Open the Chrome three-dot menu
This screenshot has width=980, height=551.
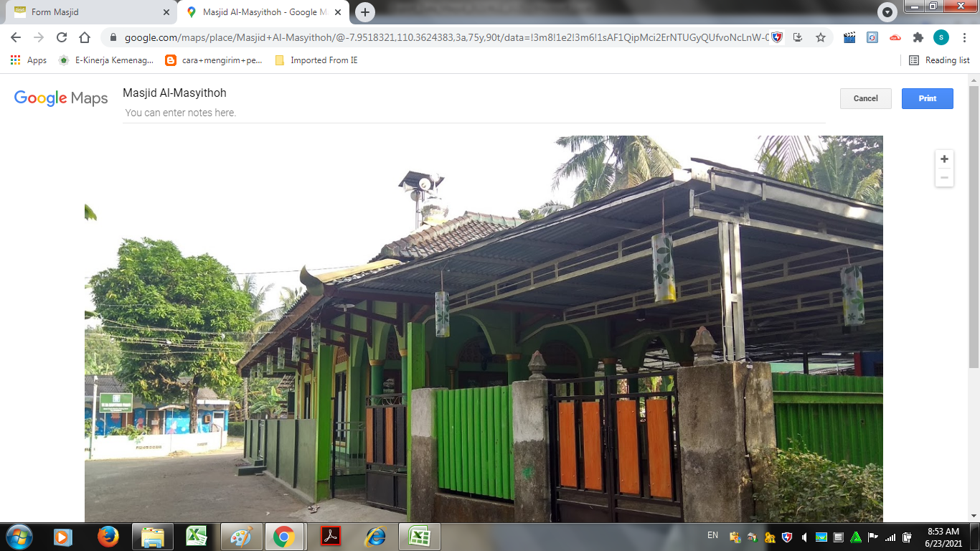click(x=963, y=37)
